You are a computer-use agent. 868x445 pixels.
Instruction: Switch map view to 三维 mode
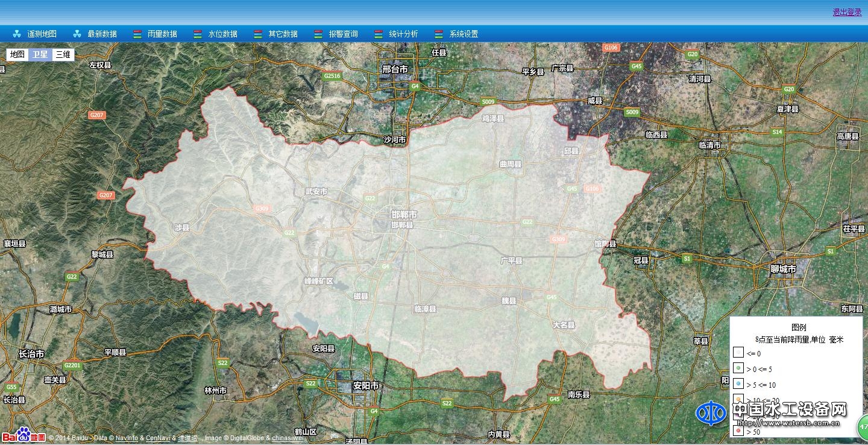click(63, 55)
